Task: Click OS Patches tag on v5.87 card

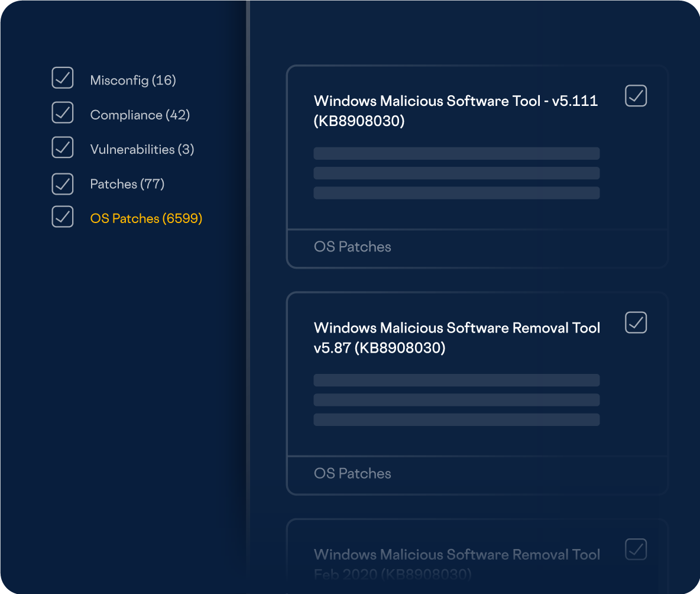Action: click(352, 473)
